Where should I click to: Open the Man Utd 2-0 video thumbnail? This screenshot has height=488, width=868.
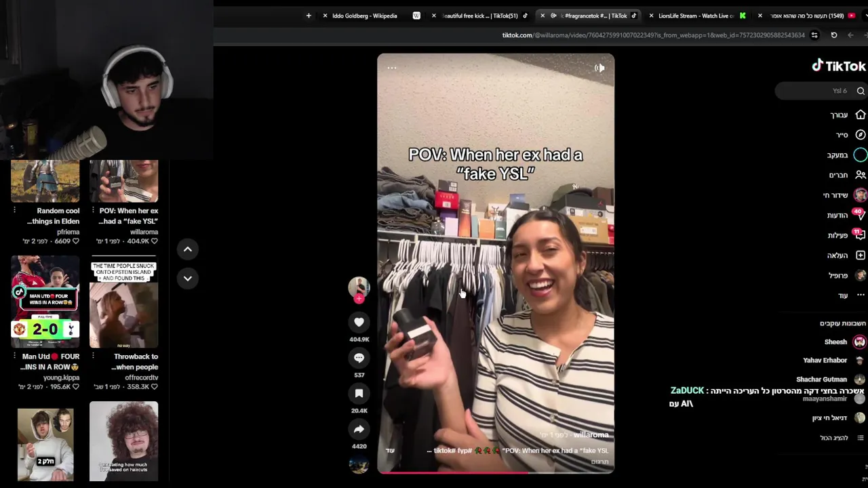[45, 302]
